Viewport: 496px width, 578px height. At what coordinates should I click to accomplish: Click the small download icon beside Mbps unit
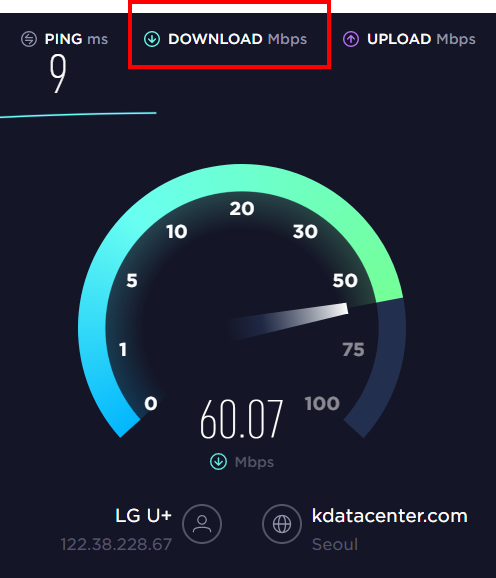[x=219, y=462]
